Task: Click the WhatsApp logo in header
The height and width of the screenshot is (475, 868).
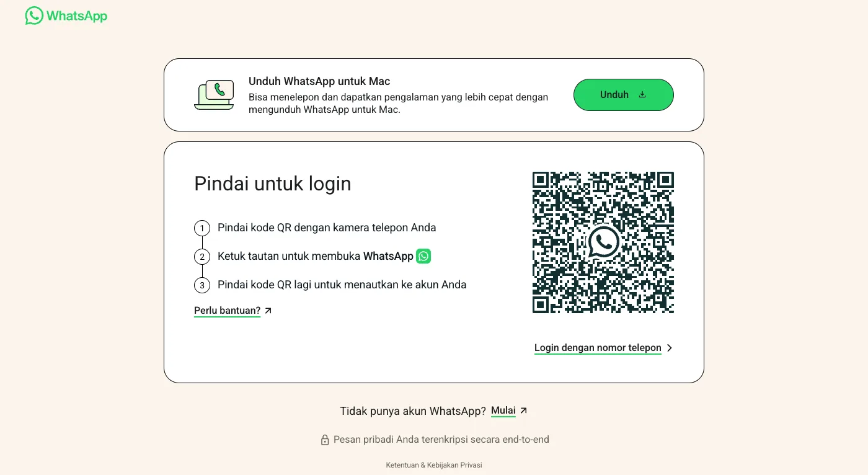Action: (66, 16)
